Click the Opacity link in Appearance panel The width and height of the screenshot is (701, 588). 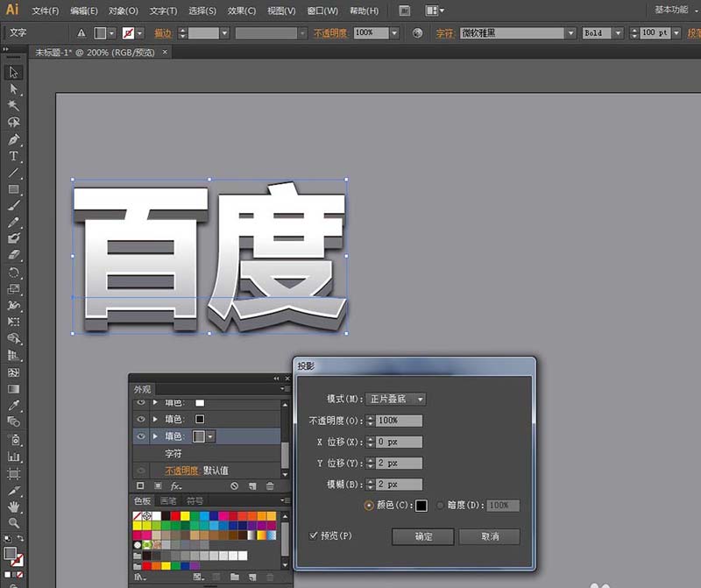point(181,471)
